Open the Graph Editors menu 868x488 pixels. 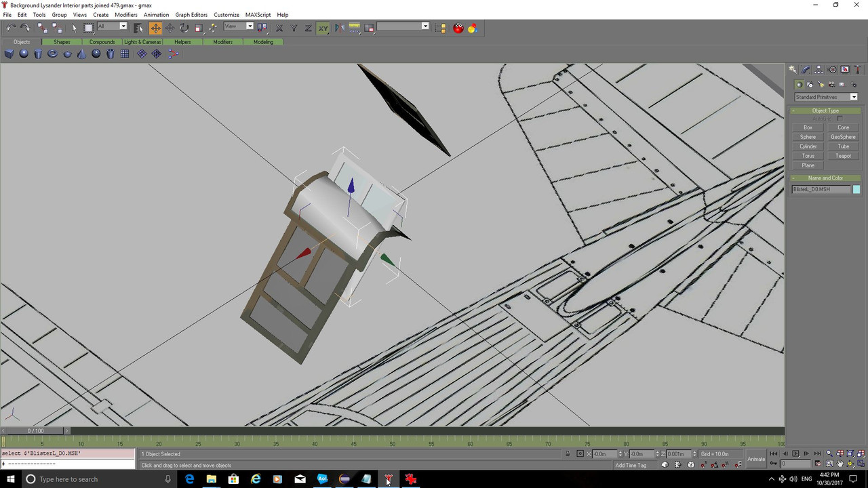click(191, 14)
